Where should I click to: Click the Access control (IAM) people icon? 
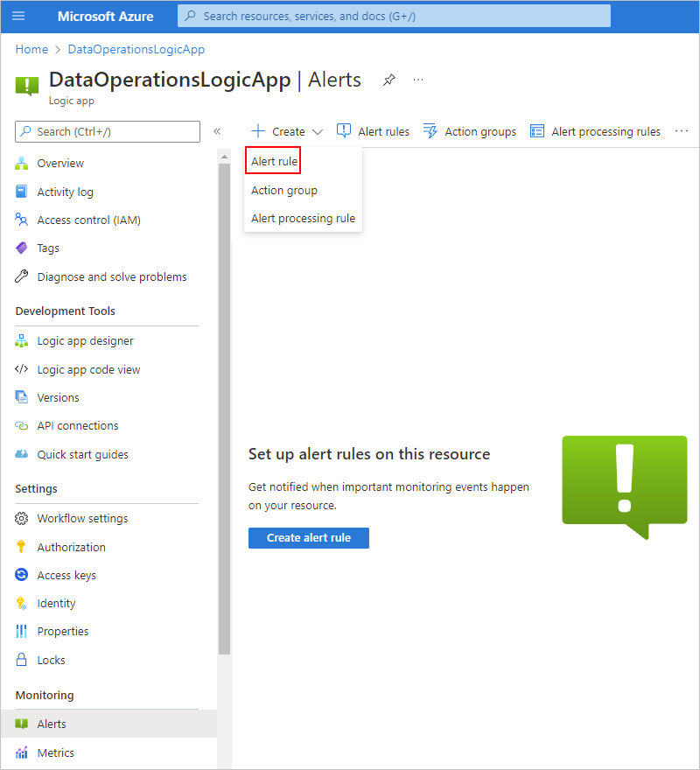pyautogui.click(x=22, y=220)
